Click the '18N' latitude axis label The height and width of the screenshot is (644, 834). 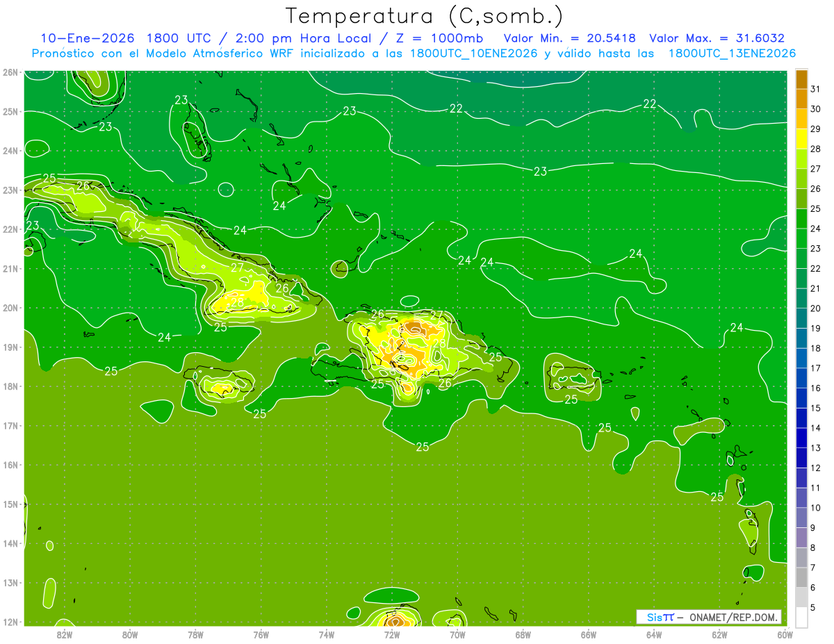pyautogui.click(x=10, y=386)
